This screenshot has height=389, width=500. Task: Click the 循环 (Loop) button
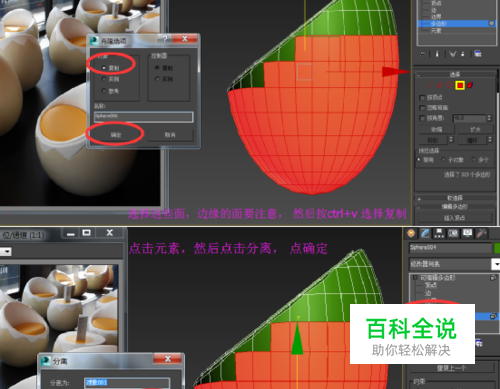click(472, 140)
